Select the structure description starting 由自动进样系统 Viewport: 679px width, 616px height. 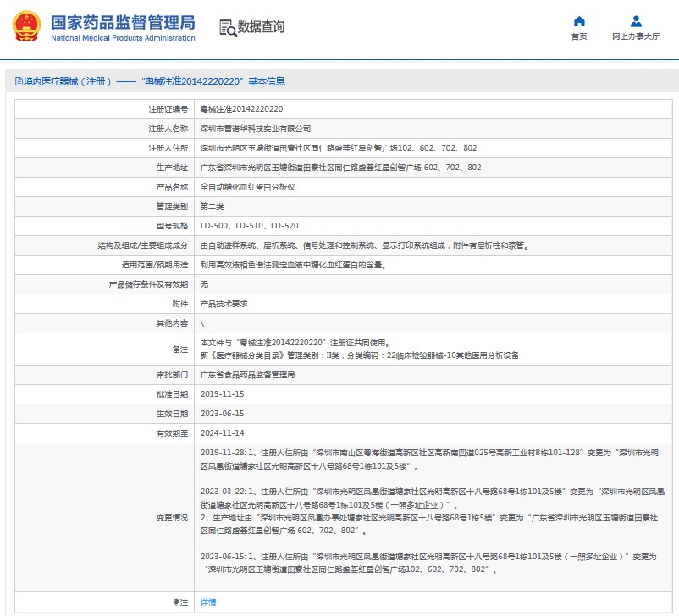click(x=364, y=245)
